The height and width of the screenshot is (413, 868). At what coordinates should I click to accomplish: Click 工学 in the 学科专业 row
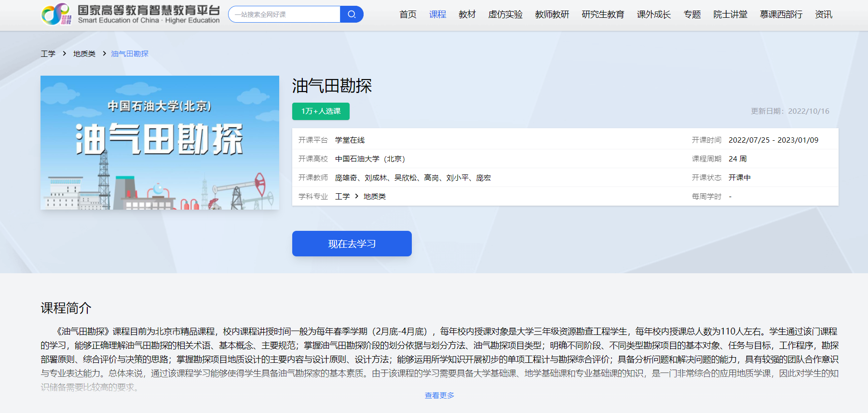pos(342,196)
